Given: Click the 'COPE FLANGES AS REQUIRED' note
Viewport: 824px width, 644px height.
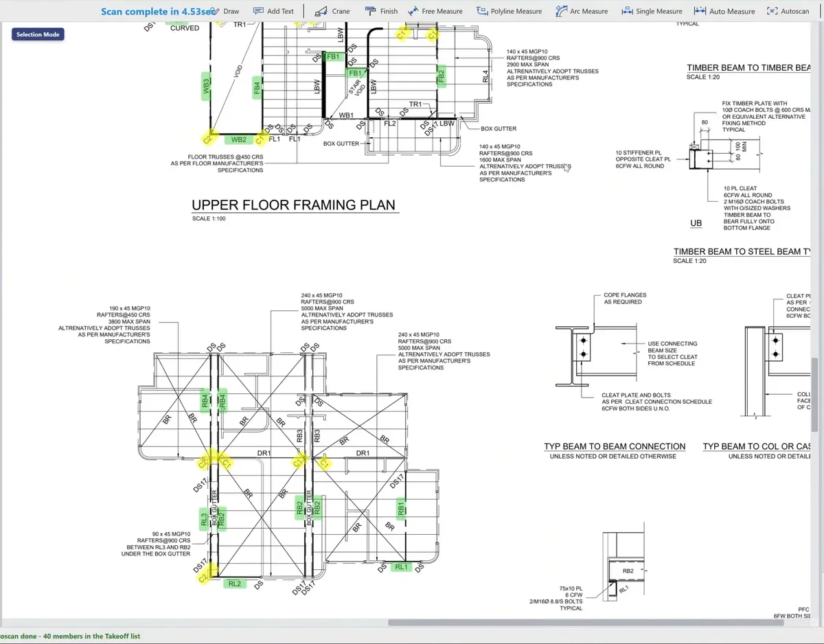Looking at the screenshot, I should pos(623,299).
